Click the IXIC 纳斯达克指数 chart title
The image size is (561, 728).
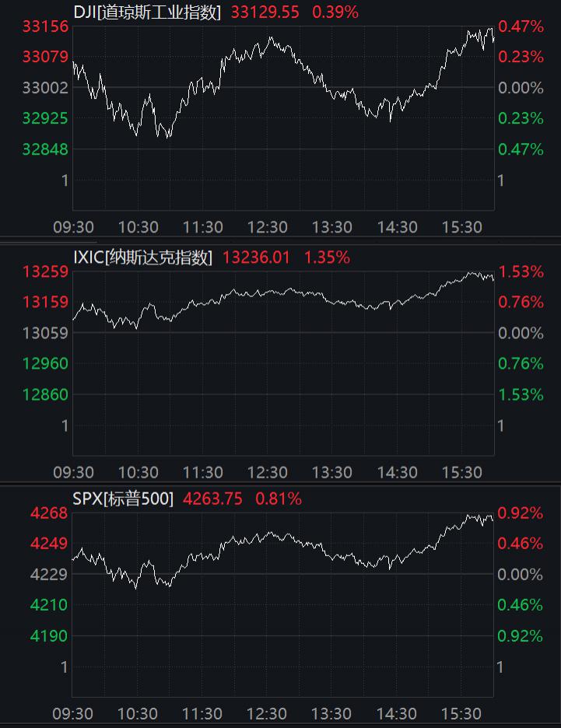pos(142,257)
